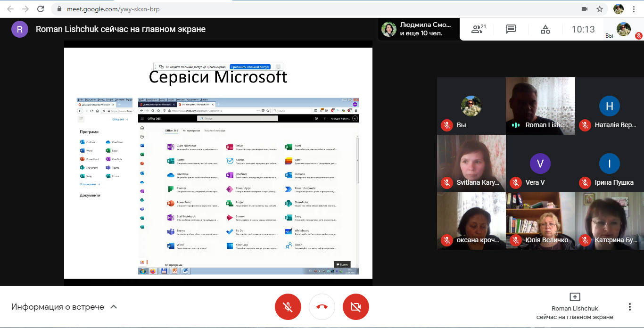Click the purple R presenter avatar
Image resolution: width=644 pixels, height=328 pixels.
point(19,29)
